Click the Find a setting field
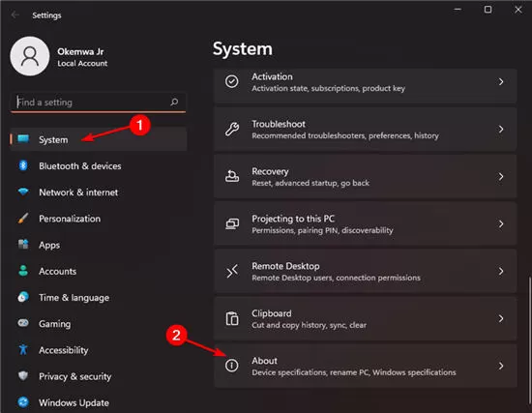 pyautogui.click(x=98, y=103)
